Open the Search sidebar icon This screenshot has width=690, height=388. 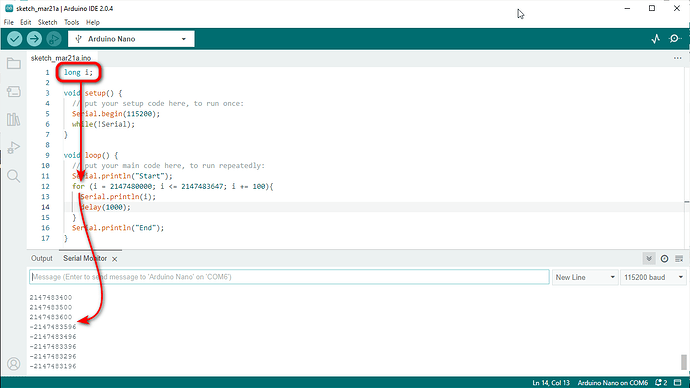coord(14,176)
